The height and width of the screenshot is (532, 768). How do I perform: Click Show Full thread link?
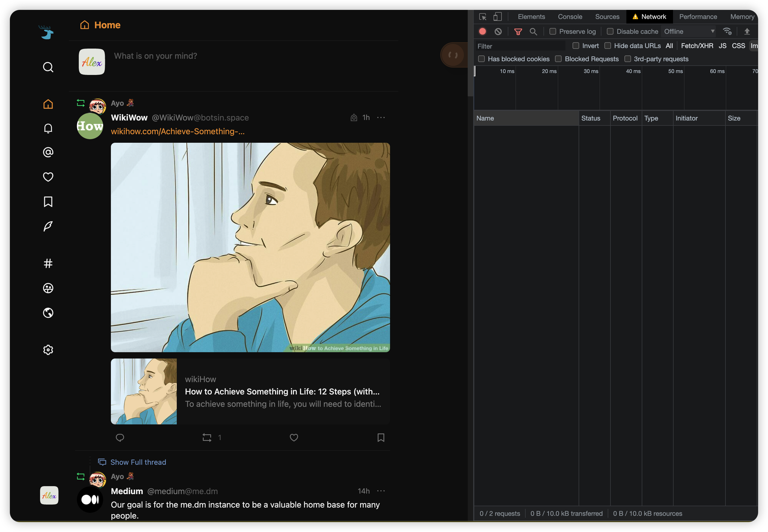(138, 462)
